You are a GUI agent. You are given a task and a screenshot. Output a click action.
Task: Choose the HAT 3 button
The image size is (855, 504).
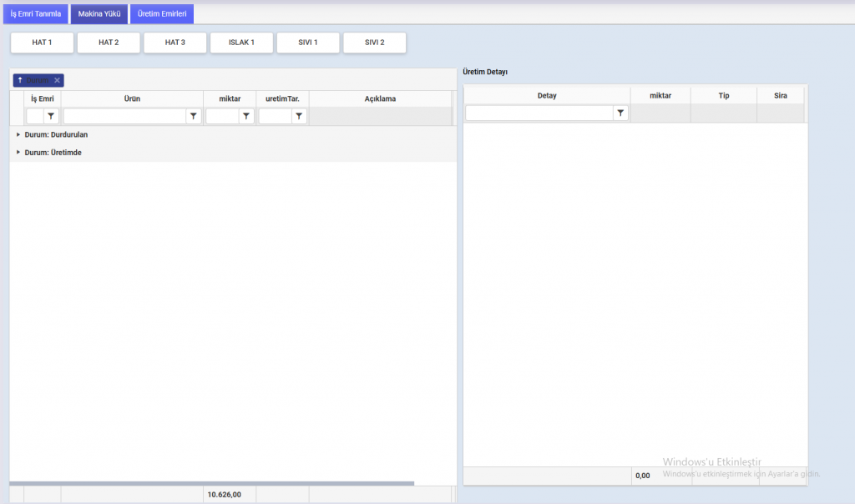point(175,43)
